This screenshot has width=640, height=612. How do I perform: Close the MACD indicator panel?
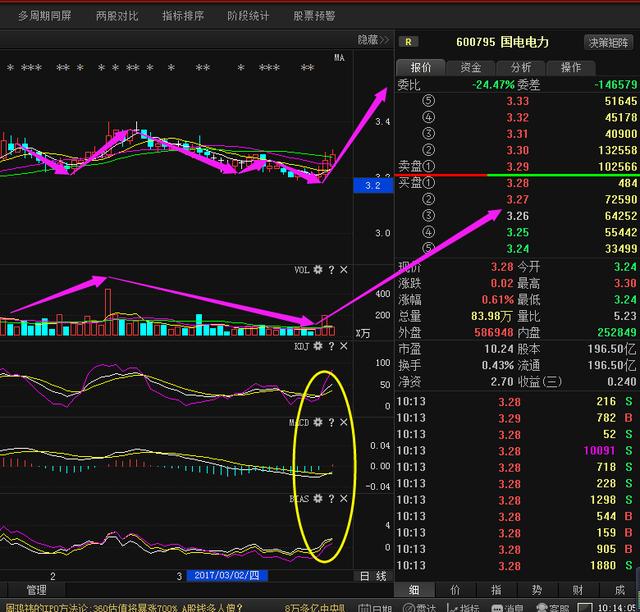coord(344,423)
